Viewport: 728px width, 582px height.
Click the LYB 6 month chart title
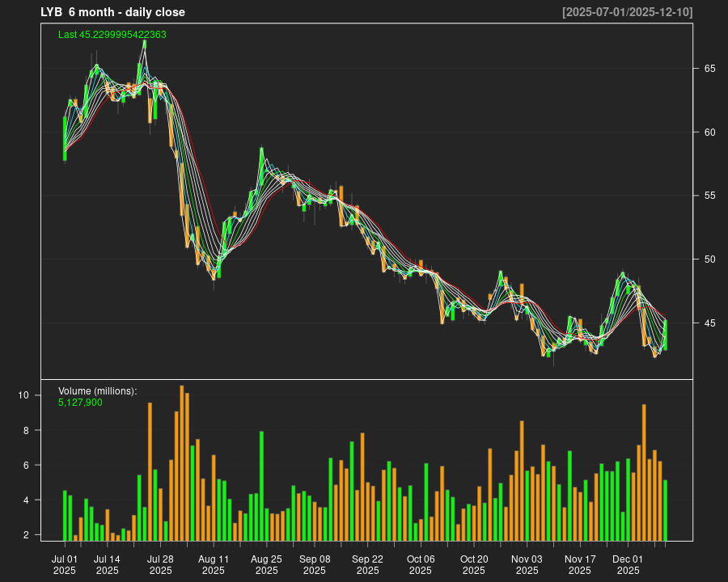coord(112,12)
